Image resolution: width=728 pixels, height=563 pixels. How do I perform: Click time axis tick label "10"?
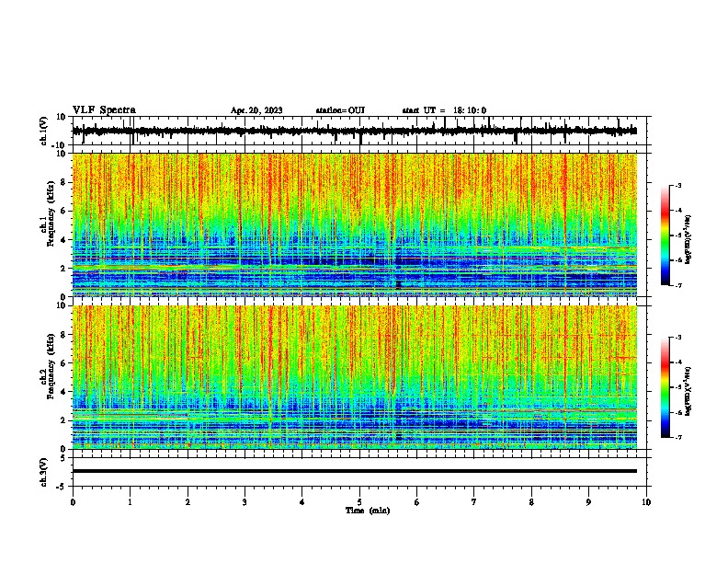tap(646, 502)
